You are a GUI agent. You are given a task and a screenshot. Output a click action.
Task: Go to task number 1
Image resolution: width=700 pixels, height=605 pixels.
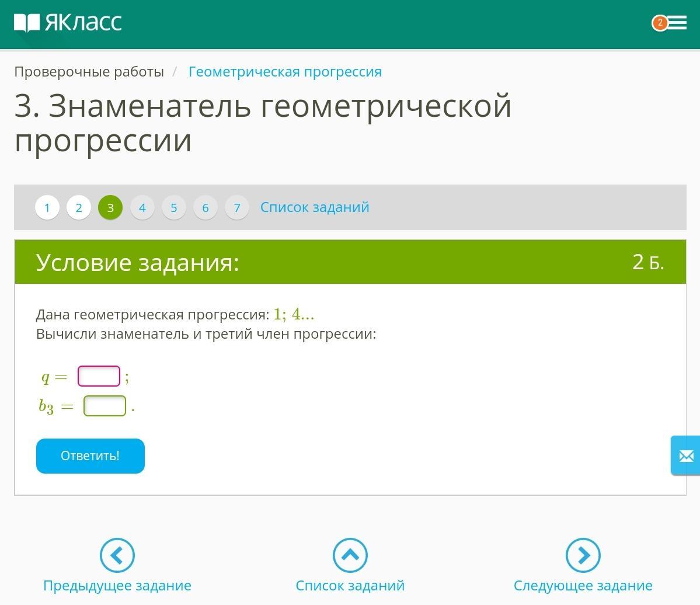tap(47, 208)
